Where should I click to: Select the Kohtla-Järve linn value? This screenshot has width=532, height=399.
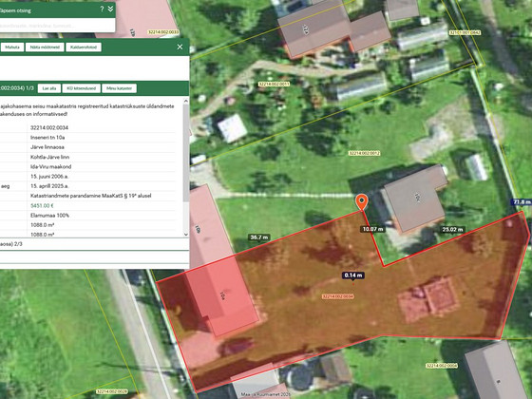(x=49, y=157)
